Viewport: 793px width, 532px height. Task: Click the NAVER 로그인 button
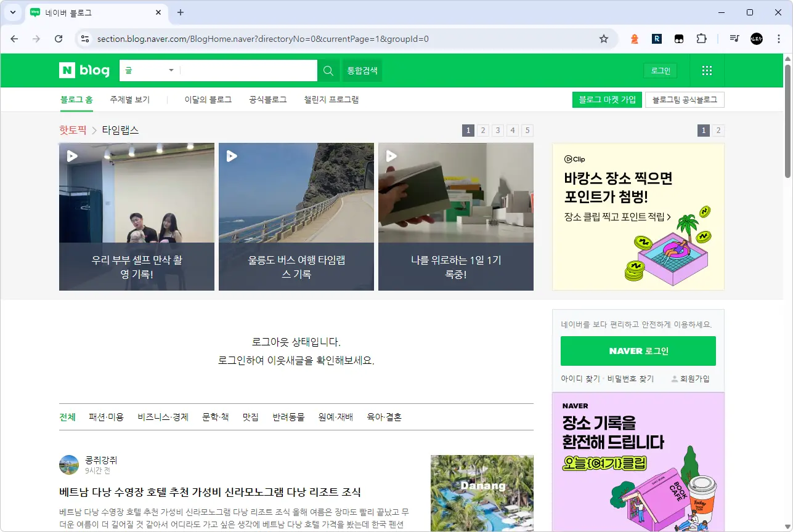pos(638,350)
